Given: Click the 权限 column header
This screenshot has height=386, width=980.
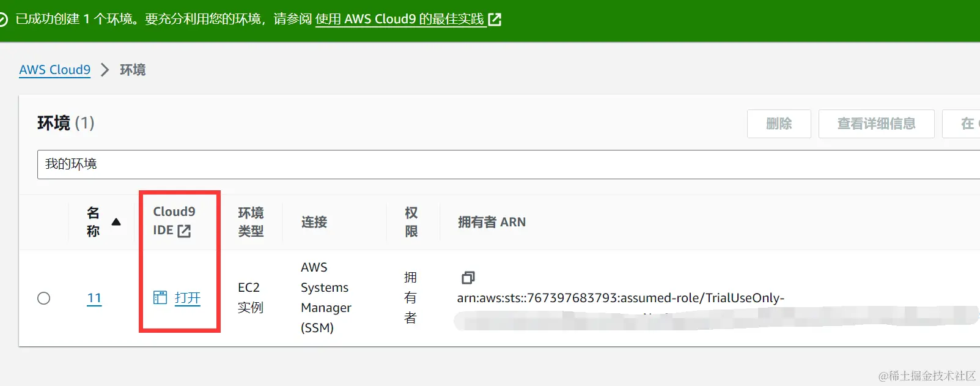Looking at the screenshot, I should click(x=411, y=222).
